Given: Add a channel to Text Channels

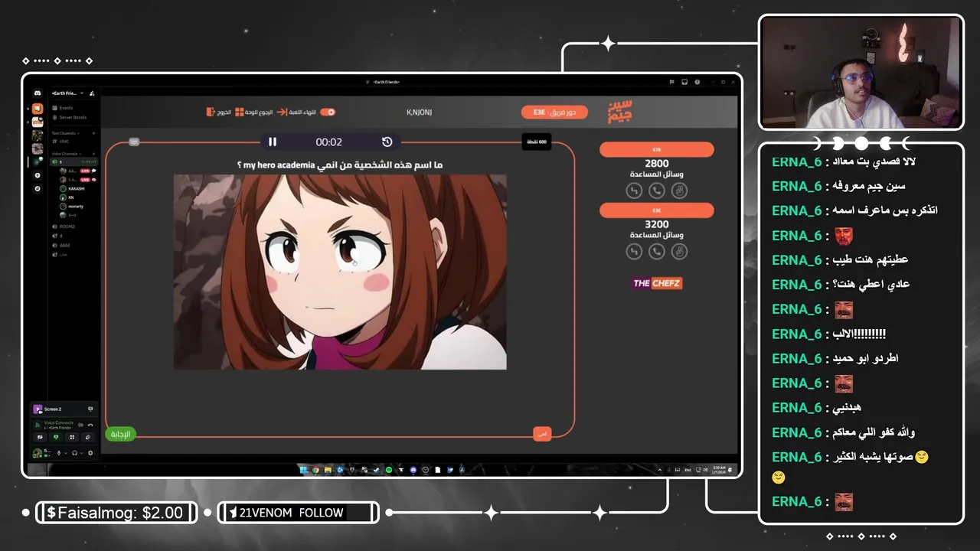Looking at the screenshot, I should pyautogui.click(x=94, y=133).
